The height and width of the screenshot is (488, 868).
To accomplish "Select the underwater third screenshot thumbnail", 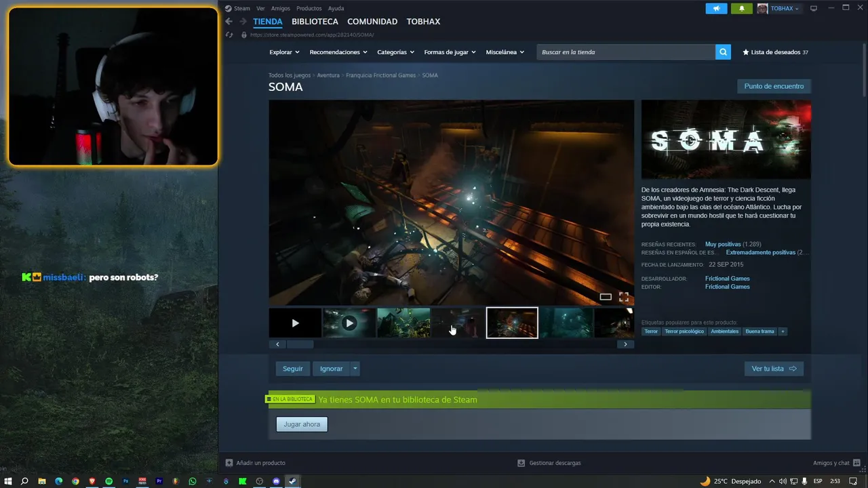I will pyautogui.click(x=403, y=323).
